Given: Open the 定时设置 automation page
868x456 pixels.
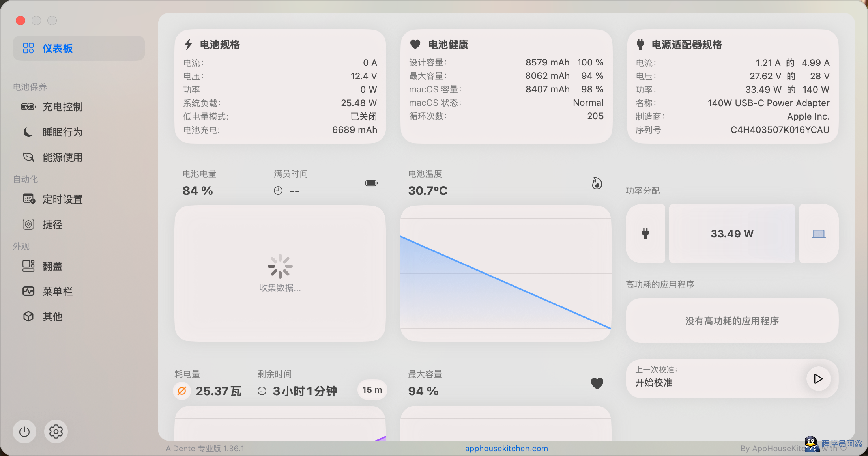Looking at the screenshot, I should [x=62, y=199].
